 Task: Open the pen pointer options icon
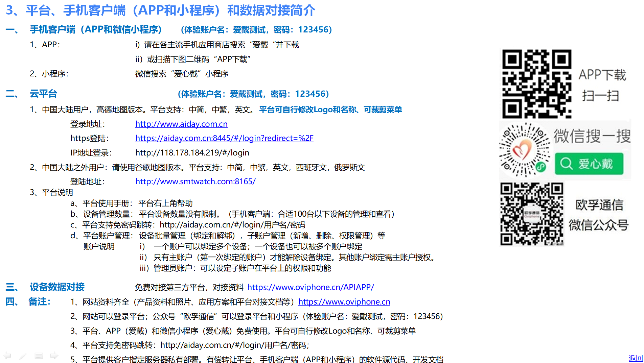tap(23, 356)
